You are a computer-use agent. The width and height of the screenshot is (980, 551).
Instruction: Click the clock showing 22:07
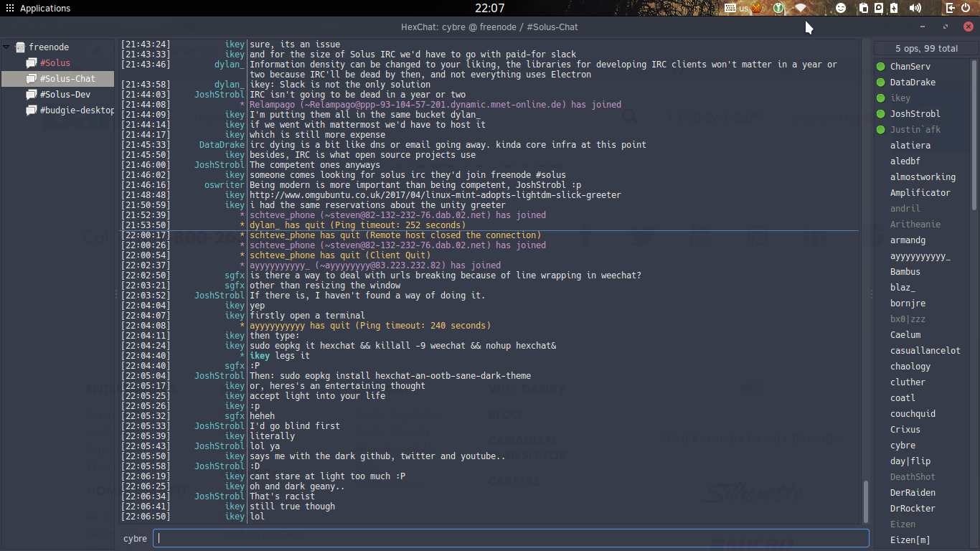(x=489, y=8)
